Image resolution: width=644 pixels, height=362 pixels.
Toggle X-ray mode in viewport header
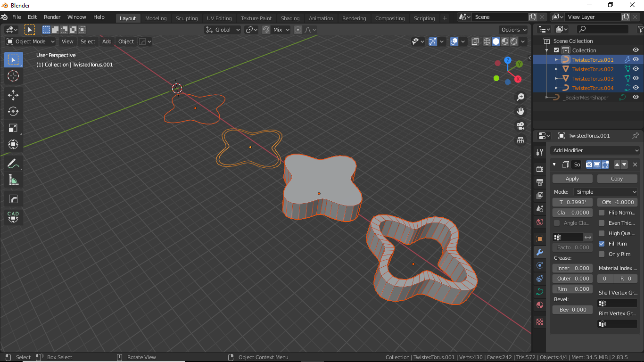pos(475,41)
